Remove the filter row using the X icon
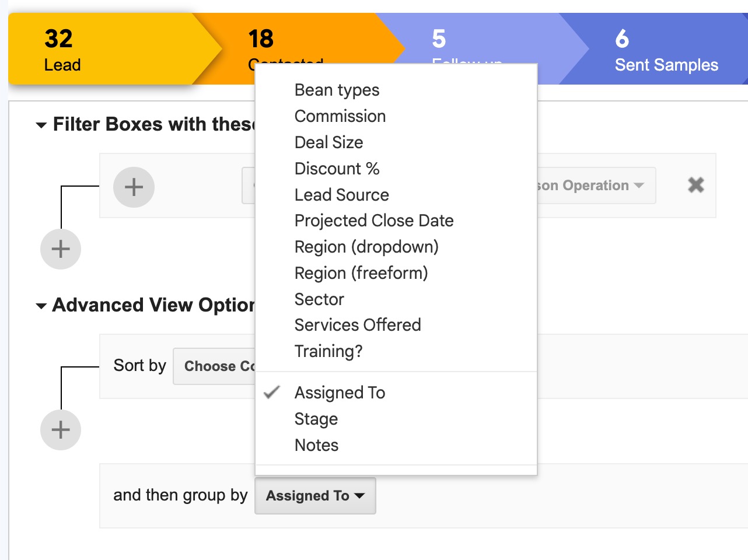This screenshot has height=560, width=748. coord(696,185)
